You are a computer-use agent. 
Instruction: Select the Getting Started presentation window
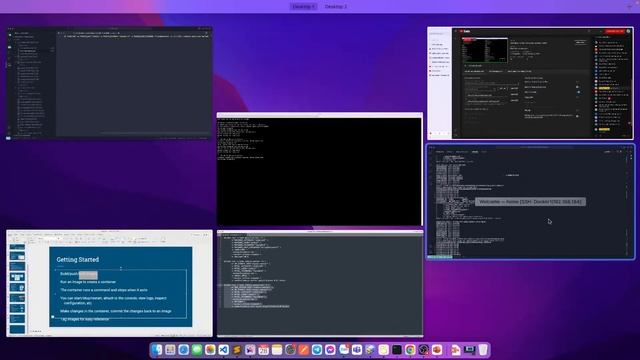tap(109, 283)
